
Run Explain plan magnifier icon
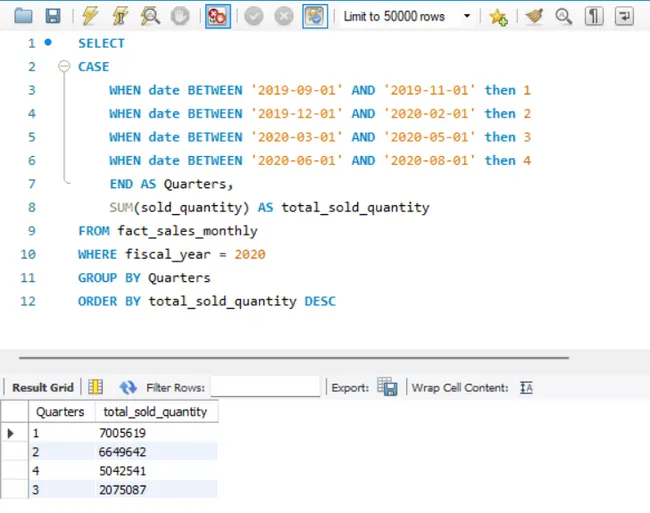[150, 16]
